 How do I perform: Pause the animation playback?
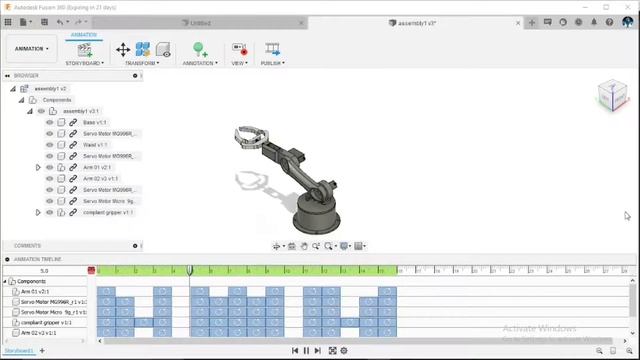click(307, 351)
